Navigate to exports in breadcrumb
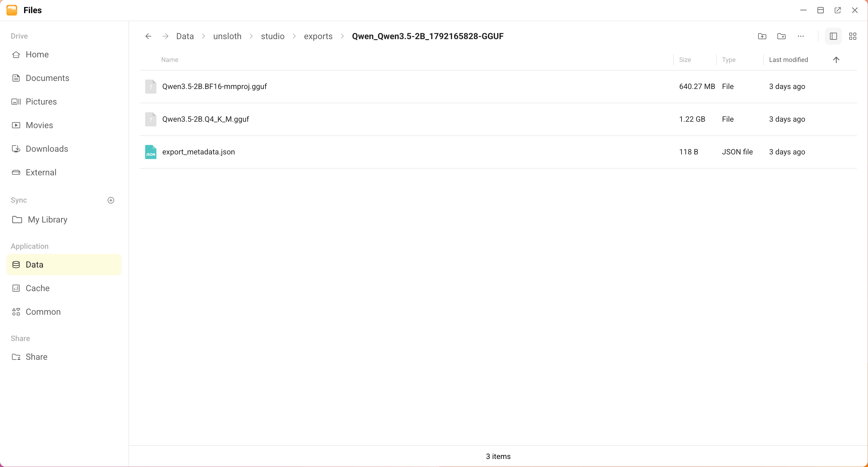The height and width of the screenshot is (467, 868). (x=318, y=36)
